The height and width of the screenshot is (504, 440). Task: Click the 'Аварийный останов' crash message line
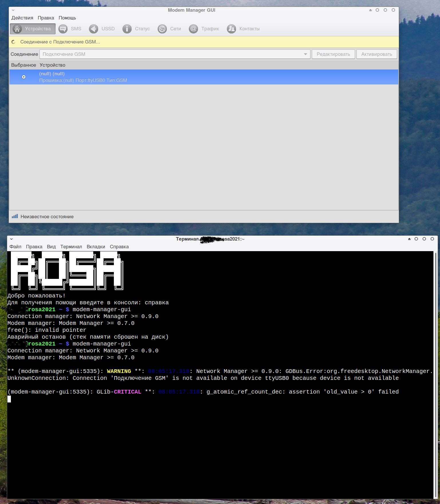pos(88,337)
